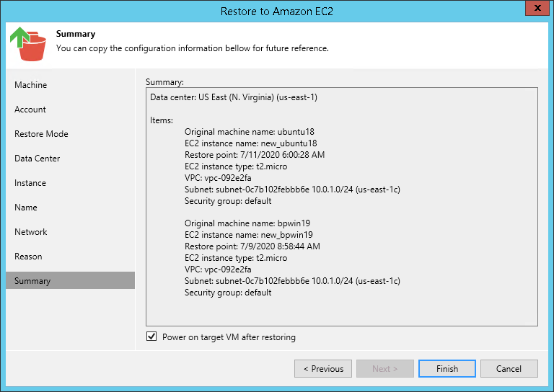Select the Network step
This screenshot has height=392, width=554.
coord(31,232)
